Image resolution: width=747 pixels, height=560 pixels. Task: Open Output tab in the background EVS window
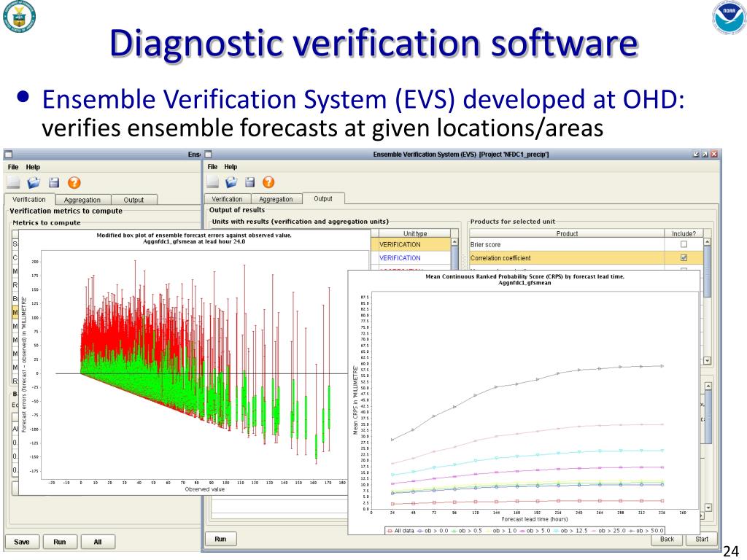pos(133,200)
